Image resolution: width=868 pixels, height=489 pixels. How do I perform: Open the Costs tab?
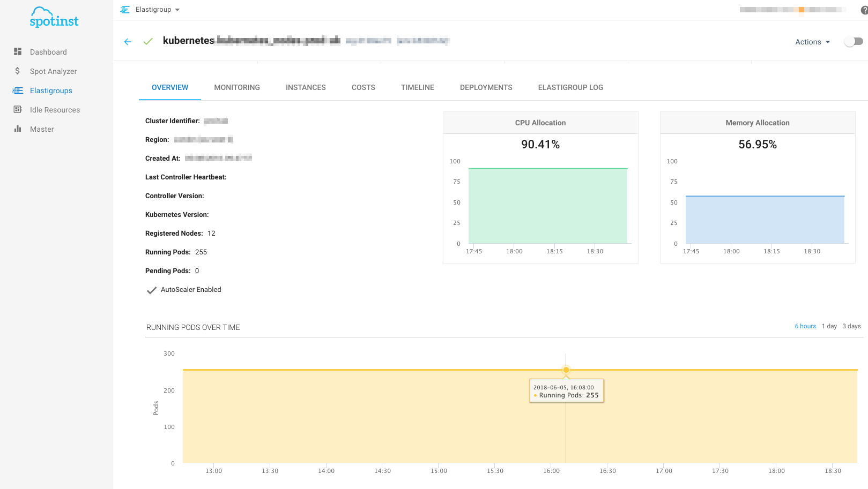coord(363,87)
